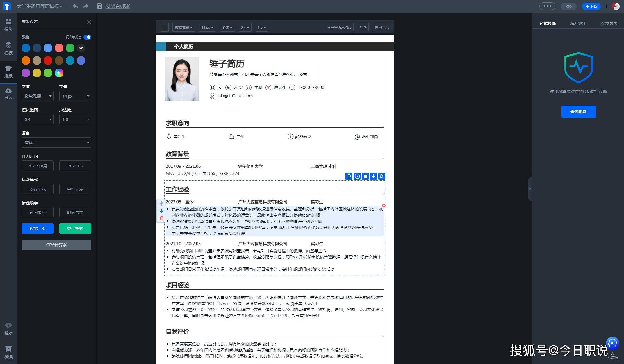Pick the green color swatch in 排版设置
This screenshot has width=624, height=364.
[70, 48]
